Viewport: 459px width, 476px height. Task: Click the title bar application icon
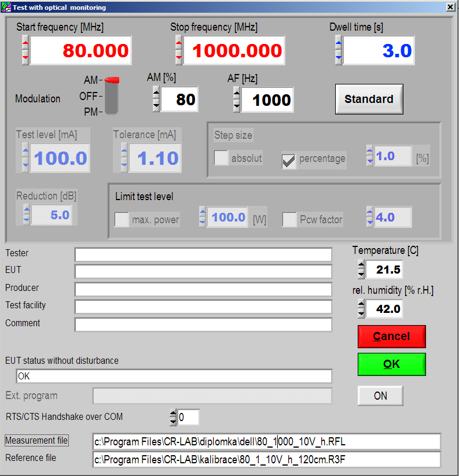(6, 7)
